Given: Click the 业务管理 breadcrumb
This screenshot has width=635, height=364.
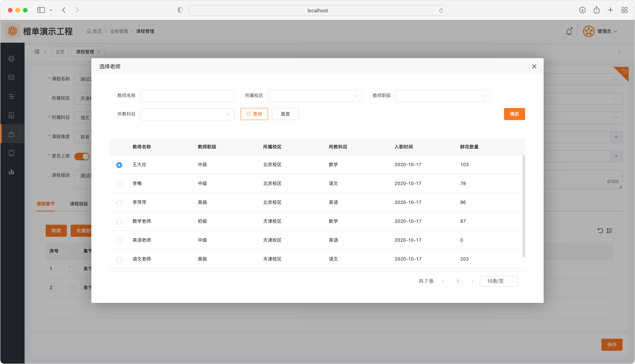Looking at the screenshot, I should 119,31.
